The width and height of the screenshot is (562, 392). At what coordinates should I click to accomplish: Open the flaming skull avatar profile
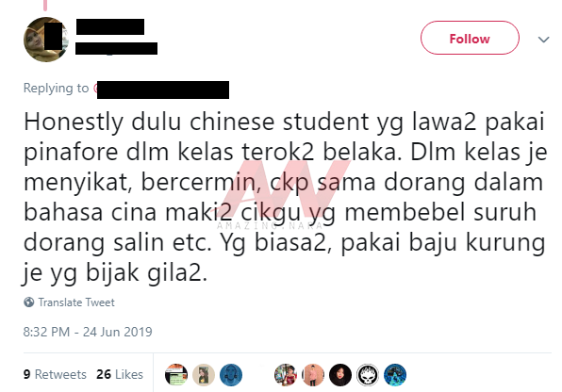(368, 375)
